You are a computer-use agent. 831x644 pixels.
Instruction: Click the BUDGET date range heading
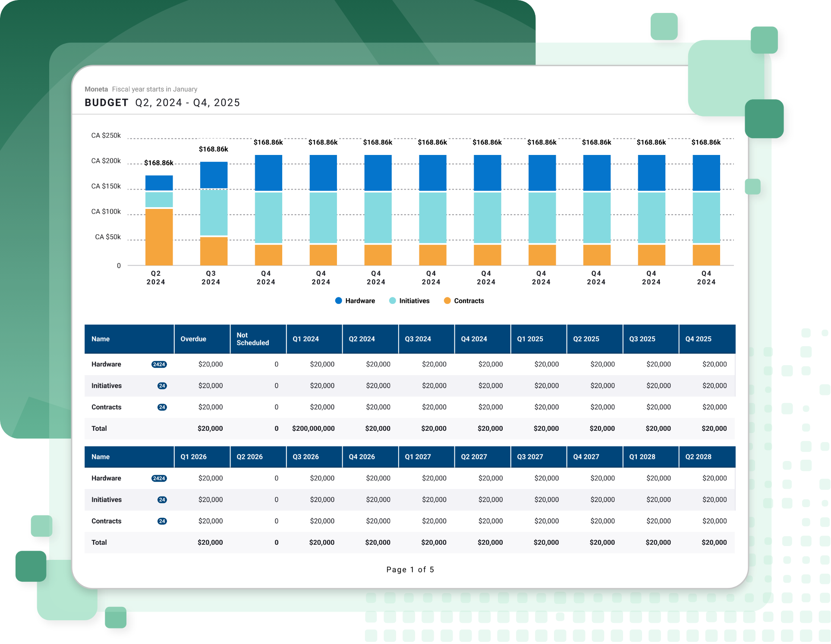pos(162,103)
